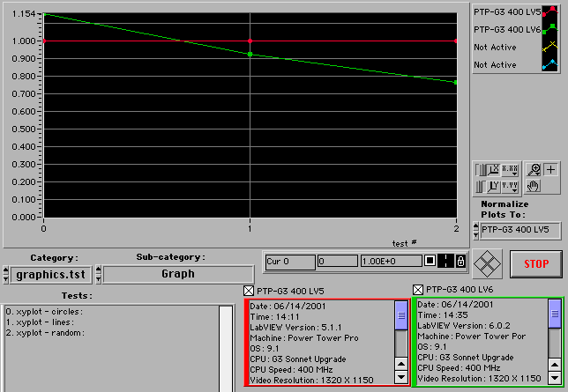Select 'xyplot - circles' in the Tests list
The height and width of the screenshot is (392, 568).
(44, 312)
